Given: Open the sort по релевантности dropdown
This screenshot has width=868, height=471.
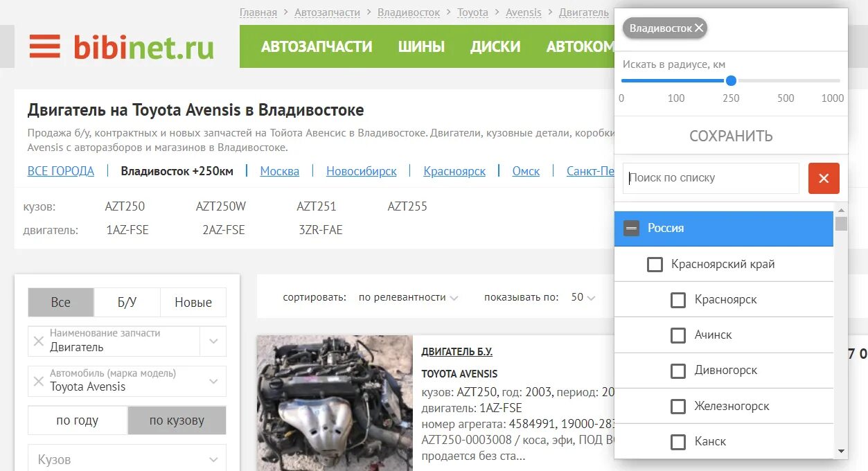Looking at the screenshot, I should (x=408, y=297).
